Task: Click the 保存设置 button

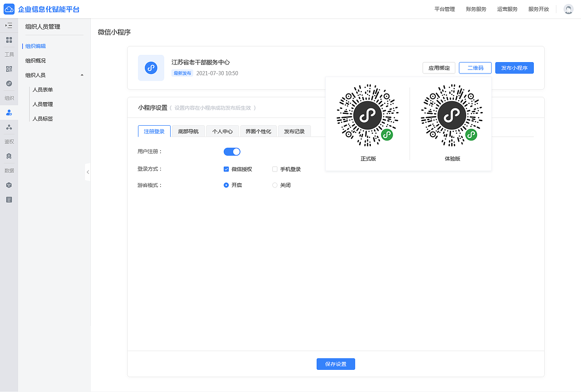Action: [336, 364]
